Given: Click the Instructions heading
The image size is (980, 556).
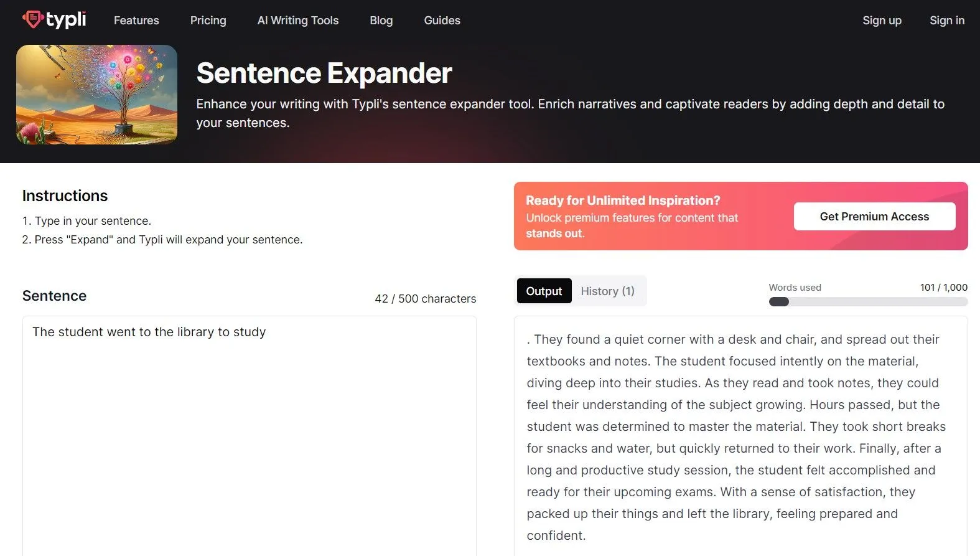Looking at the screenshot, I should (65, 196).
